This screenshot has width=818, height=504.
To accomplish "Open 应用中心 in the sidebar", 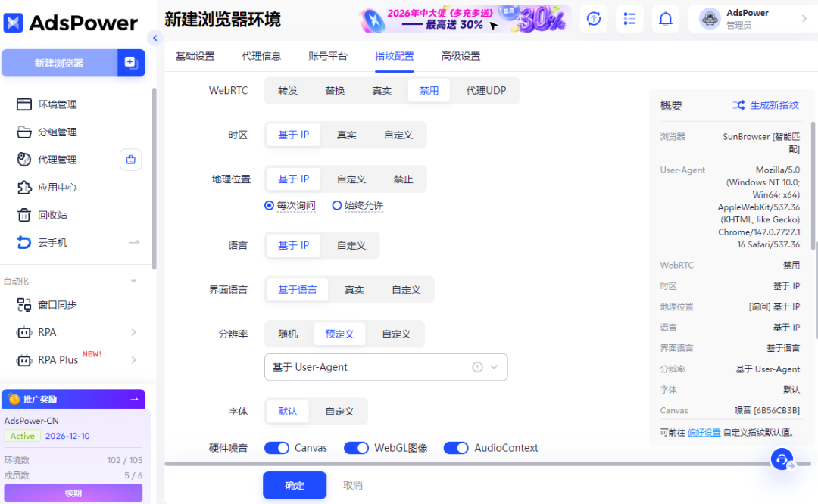I will (58, 187).
